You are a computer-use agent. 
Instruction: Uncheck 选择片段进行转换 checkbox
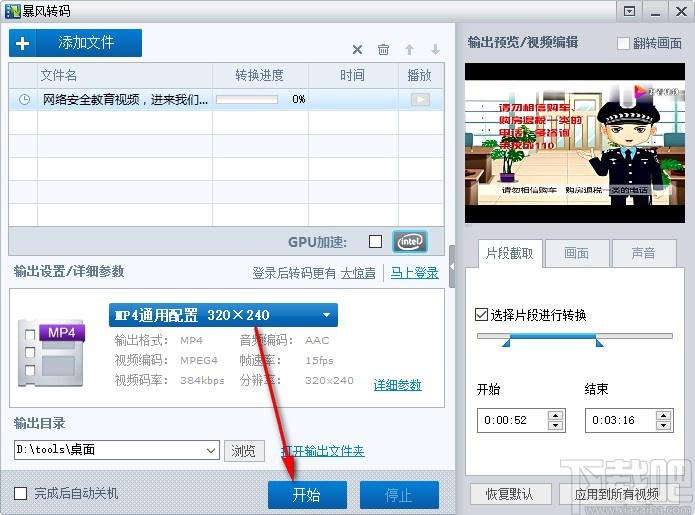[481, 315]
